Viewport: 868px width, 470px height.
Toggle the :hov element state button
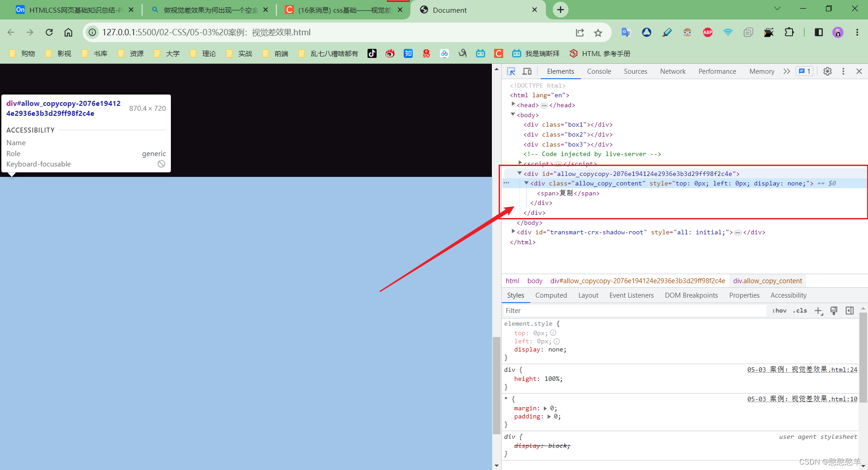[x=779, y=311]
